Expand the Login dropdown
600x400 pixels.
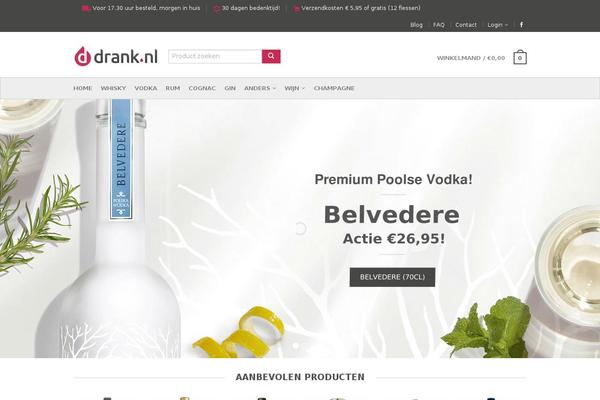pos(497,25)
